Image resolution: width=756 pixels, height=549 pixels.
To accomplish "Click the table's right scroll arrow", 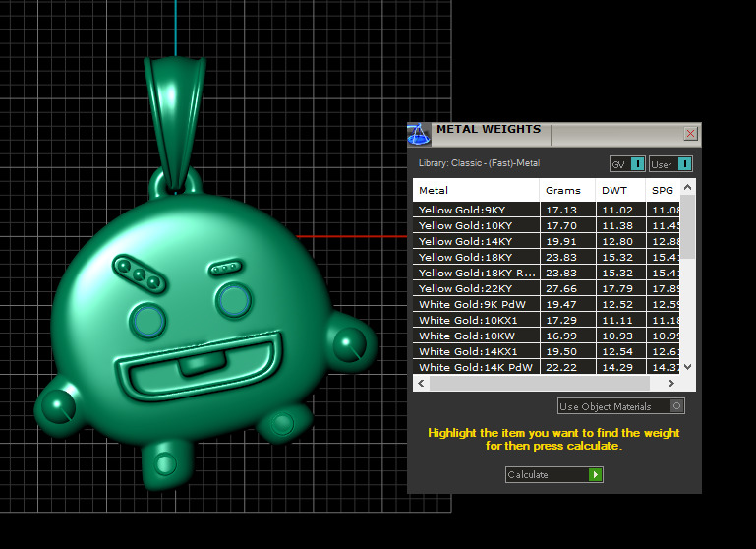I will click(671, 383).
